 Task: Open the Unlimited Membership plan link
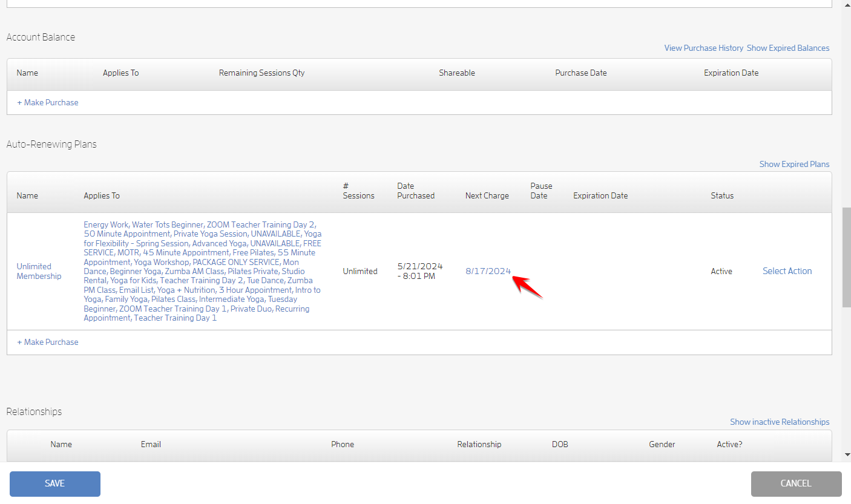tap(39, 271)
